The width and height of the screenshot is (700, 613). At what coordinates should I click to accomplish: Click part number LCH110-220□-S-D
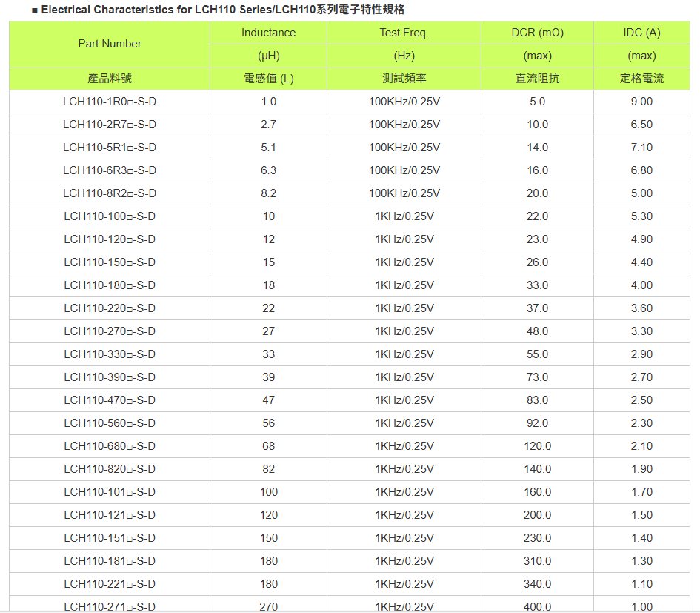(110, 308)
